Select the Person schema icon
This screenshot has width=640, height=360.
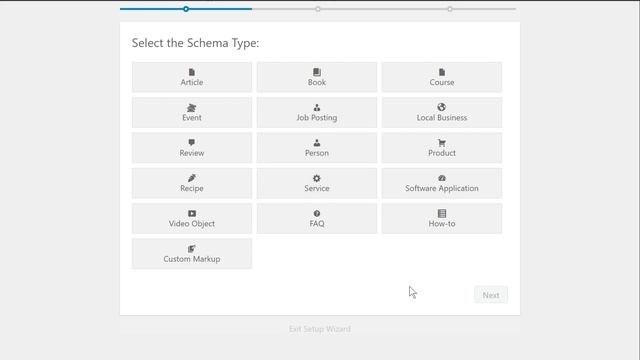pyautogui.click(x=317, y=143)
